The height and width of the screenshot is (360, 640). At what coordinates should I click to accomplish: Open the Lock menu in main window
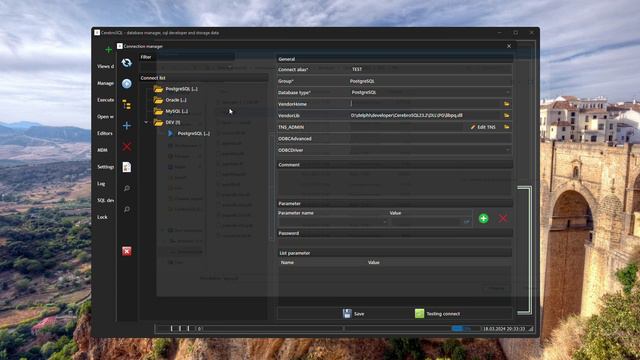tap(102, 217)
